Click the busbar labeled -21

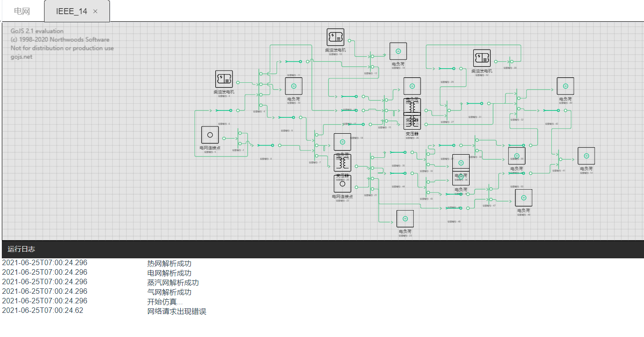tap(370, 173)
